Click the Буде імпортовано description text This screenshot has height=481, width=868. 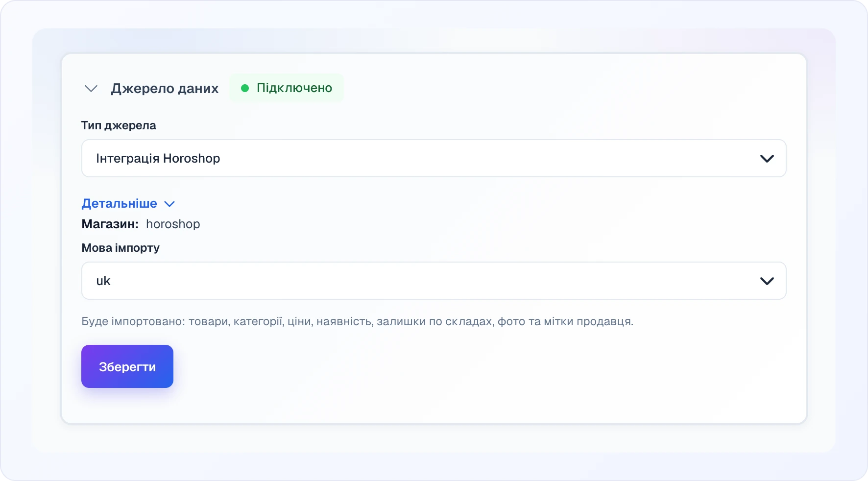point(357,321)
